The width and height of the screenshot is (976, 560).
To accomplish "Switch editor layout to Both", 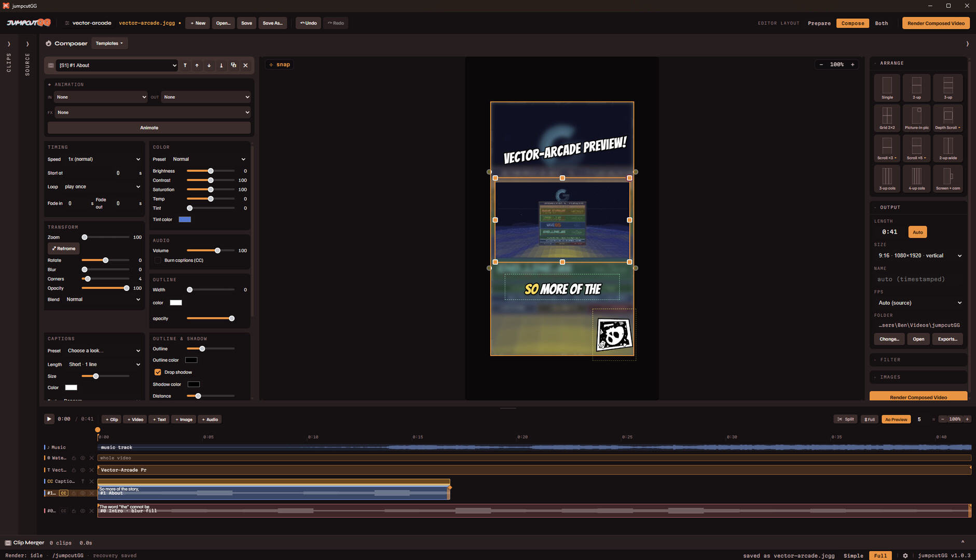I will [x=882, y=23].
